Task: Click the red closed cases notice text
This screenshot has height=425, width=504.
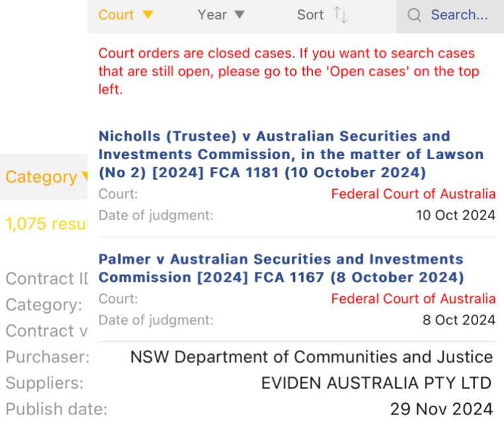Action: (288, 71)
